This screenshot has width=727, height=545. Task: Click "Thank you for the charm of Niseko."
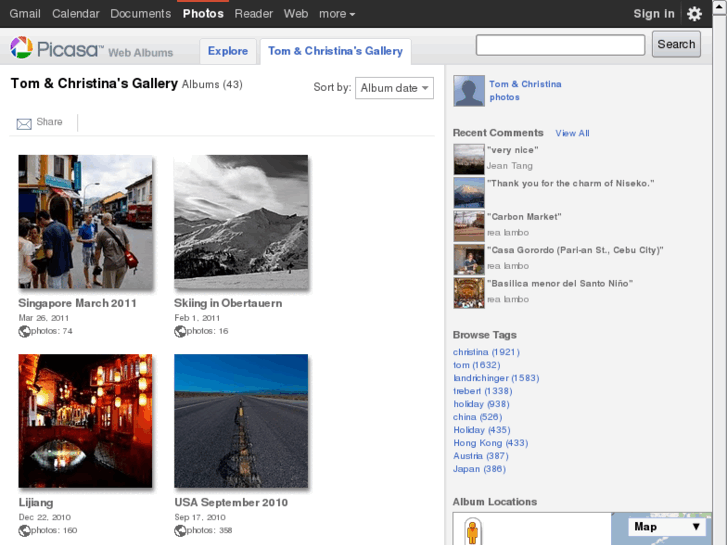click(570, 183)
